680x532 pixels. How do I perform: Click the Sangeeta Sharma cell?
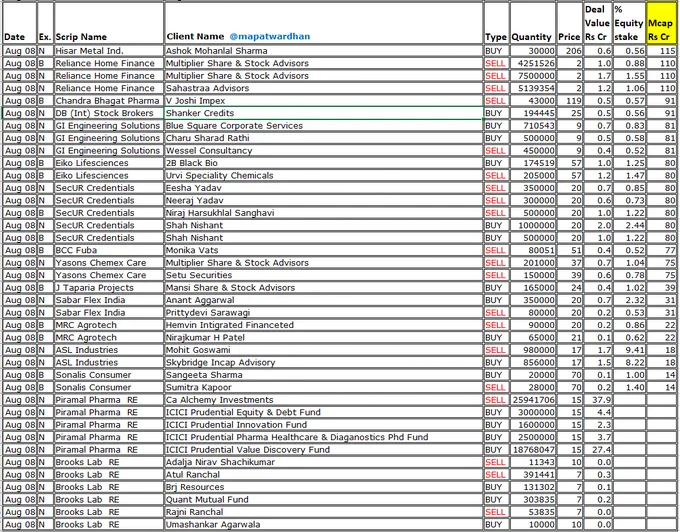tap(324, 375)
